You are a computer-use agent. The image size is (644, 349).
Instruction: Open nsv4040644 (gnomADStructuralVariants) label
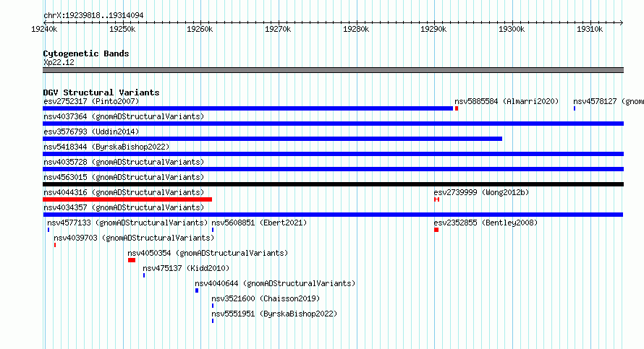point(275,283)
